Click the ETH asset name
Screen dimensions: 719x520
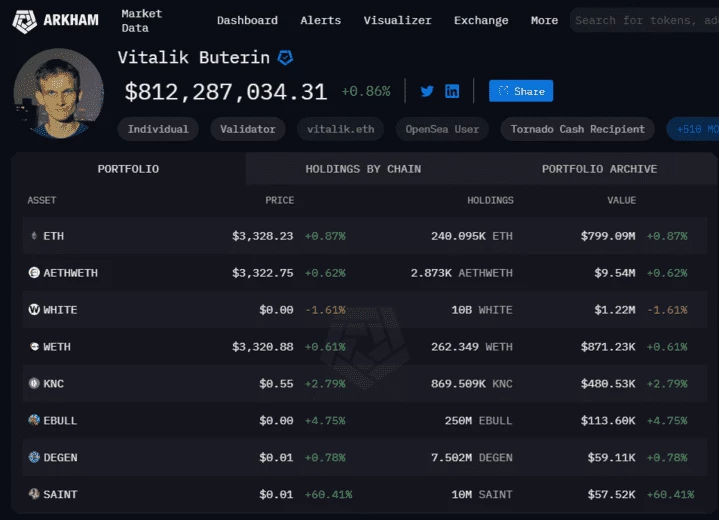tap(54, 236)
